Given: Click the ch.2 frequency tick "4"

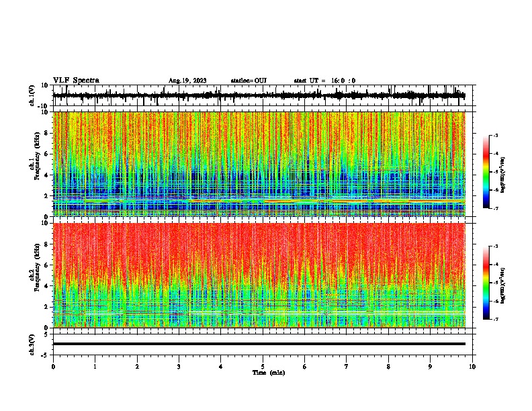Looking at the screenshot, I should point(46,286).
